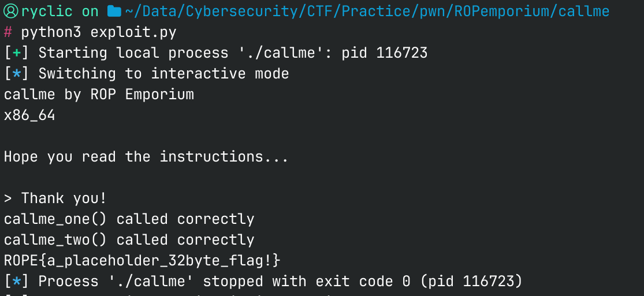Screen dimensions: 644x296
Task: Click the blue asterisk before Process stopped
Action: click(x=17, y=282)
